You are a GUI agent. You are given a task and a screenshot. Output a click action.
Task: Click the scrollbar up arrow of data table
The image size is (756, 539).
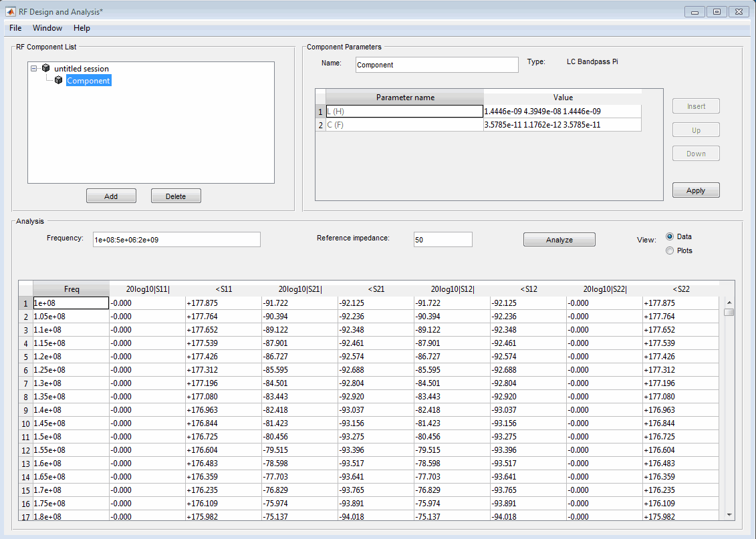tap(729, 303)
